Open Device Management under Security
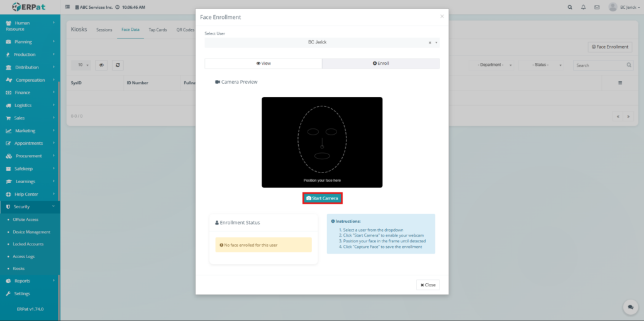644x321 pixels. coord(31,232)
